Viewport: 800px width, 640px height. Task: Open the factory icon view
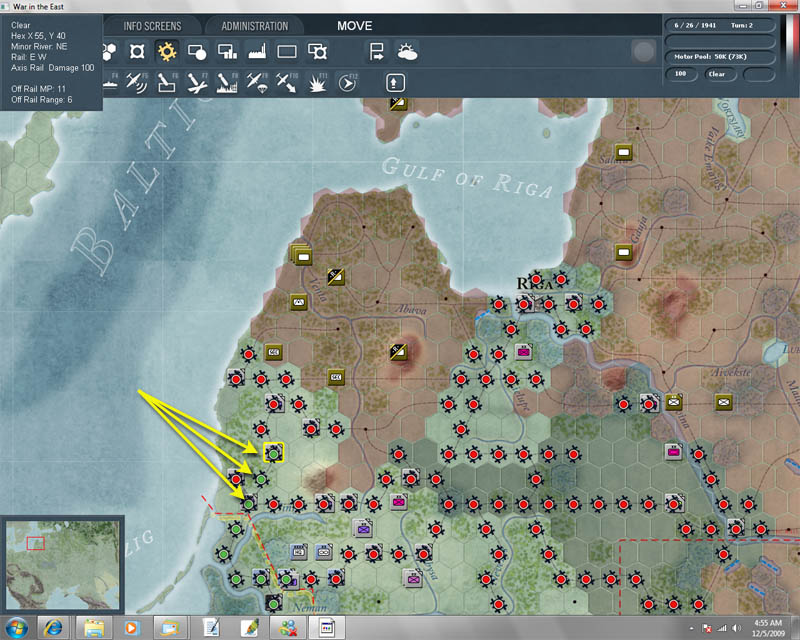pos(257,52)
